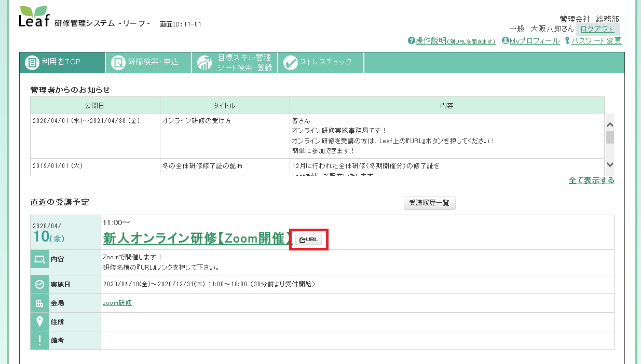Switch to the 研修検索・申込 tab
641x364 pixels.
(x=148, y=62)
